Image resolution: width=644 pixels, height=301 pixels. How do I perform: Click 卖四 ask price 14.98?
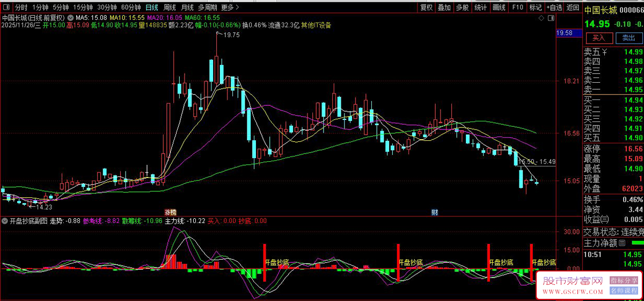click(633, 61)
